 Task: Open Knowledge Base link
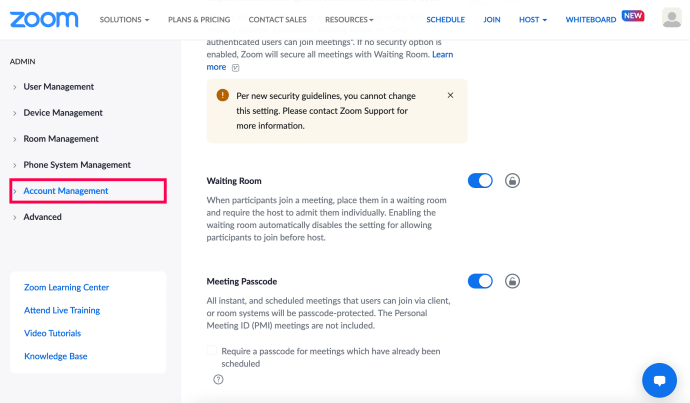(x=55, y=356)
